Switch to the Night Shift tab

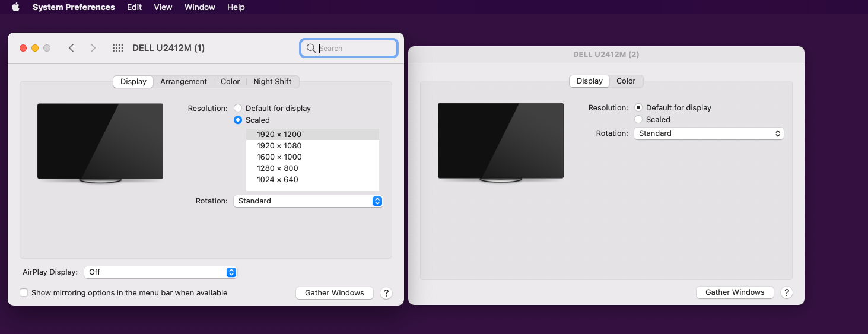click(x=272, y=82)
